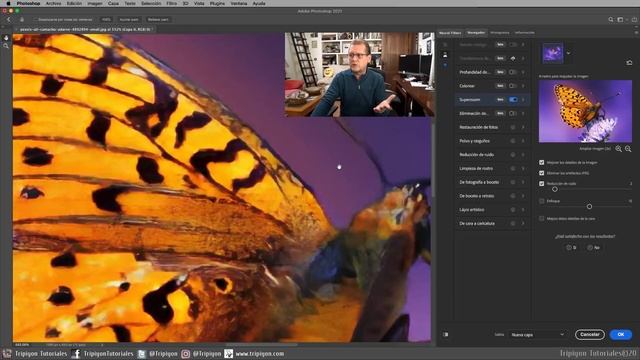Screen dimensions: 640x360
Task: Check the Enfoque checkbox
Action: click(x=542, y=201)
